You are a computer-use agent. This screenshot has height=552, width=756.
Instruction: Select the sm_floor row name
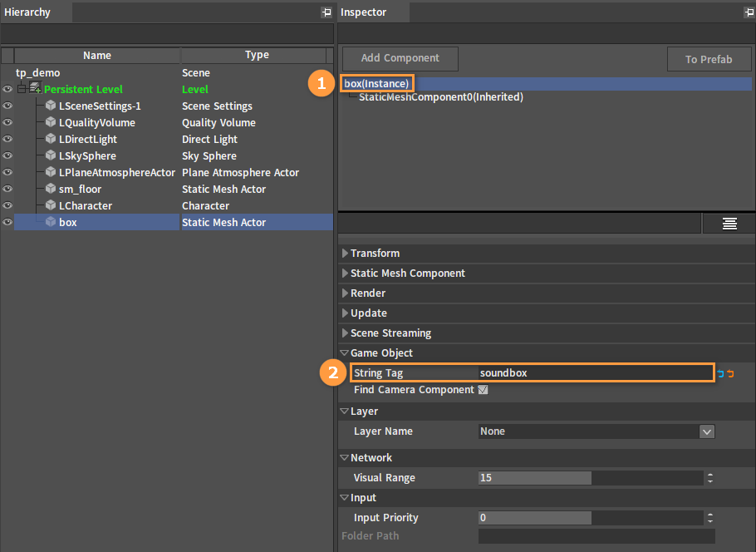tap(80, 190)
